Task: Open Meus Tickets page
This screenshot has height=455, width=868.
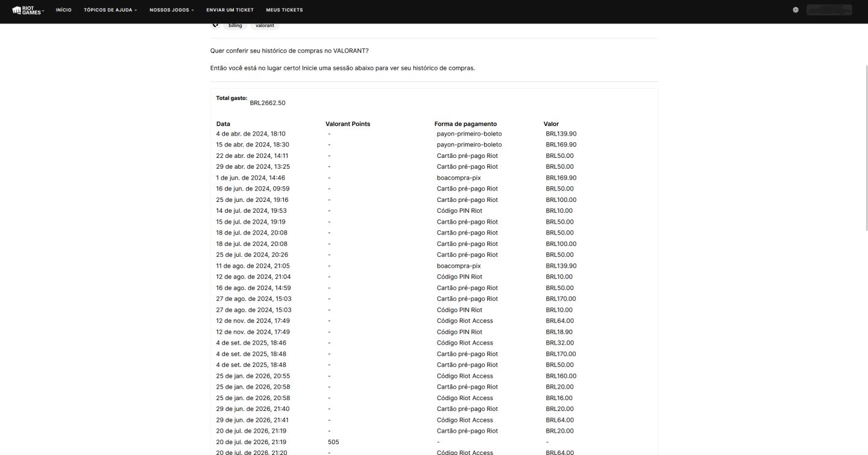Action: (x=285, y=10)
